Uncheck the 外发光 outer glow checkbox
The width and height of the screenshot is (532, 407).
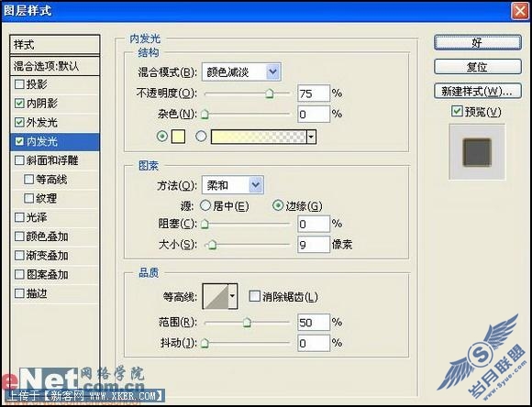[19, 122]
